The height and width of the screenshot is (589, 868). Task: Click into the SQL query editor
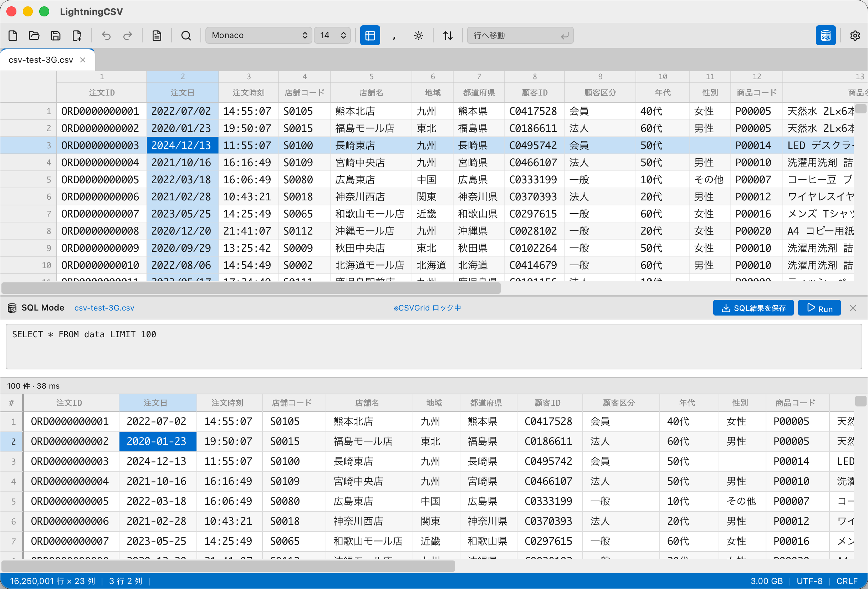[434, 347]
